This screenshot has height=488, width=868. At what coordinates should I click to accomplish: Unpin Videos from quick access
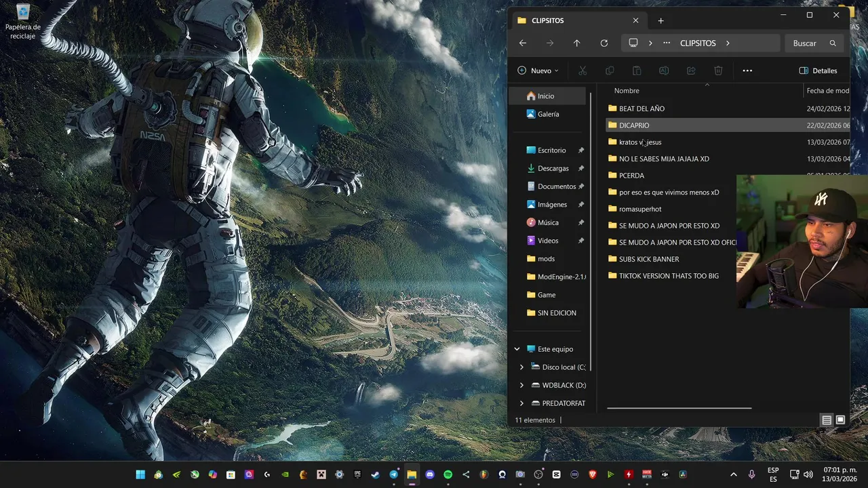click(581, 241)
